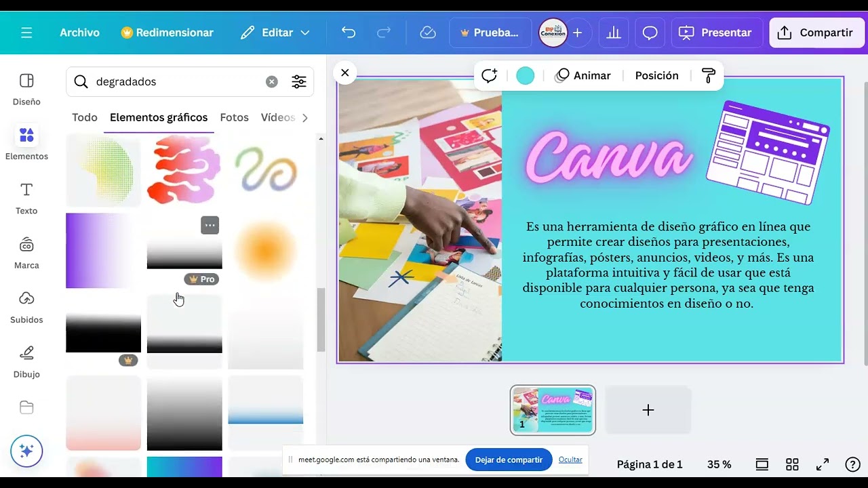Open the Diseño sidebar panel
This screenshot has height=488, width=868.
(26, 89)
